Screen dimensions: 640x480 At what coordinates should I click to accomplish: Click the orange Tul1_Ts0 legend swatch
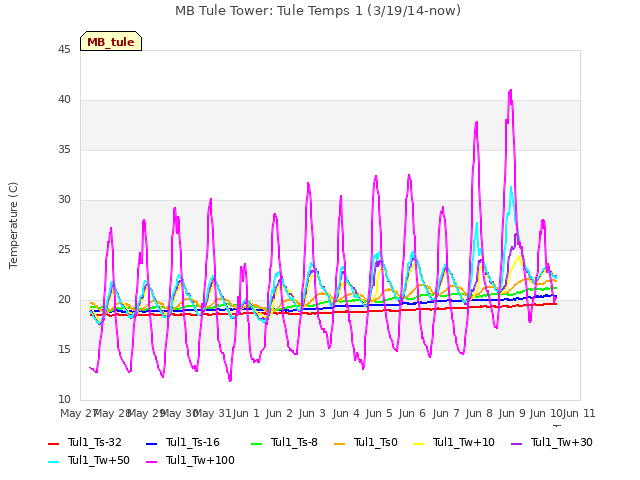[x=340, y=443]
